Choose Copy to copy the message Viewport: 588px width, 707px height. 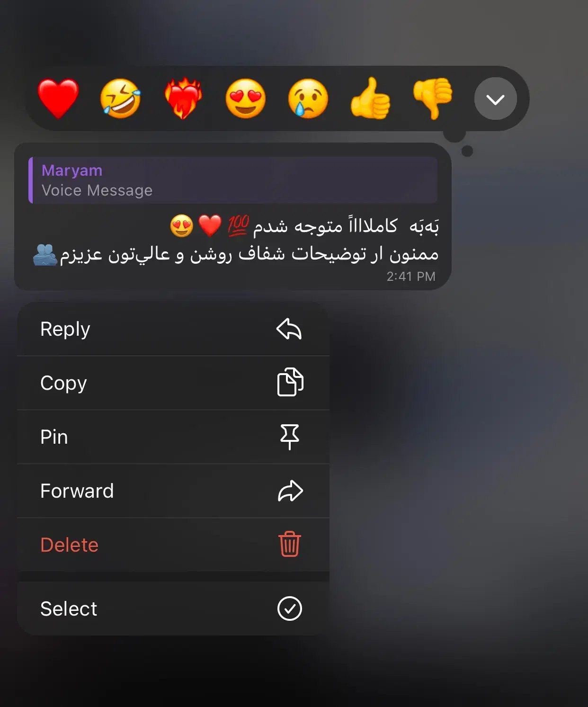[x=173, y=383]
